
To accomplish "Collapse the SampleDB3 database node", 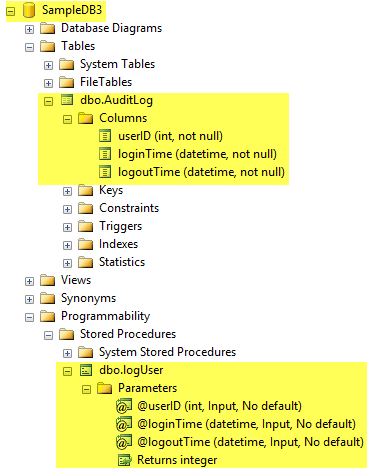I will pos(11,11).
